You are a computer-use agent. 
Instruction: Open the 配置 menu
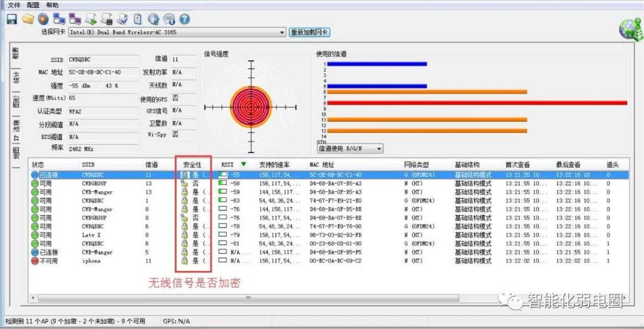click(33, 5)
